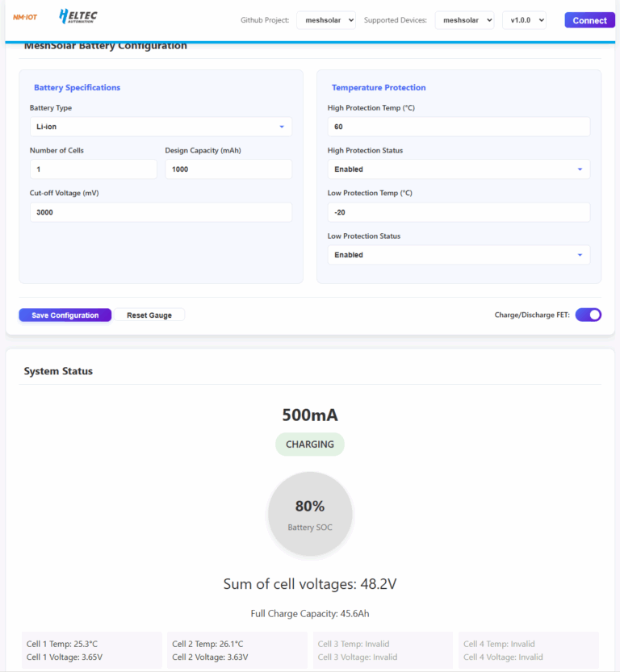620x672 pixels.
Task: Expand the Low Protection Status dropdown
Action: (x=459, y=255)
